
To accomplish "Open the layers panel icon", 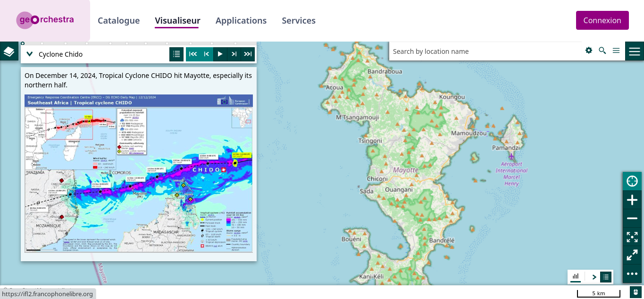I will [x=9, y=51].
